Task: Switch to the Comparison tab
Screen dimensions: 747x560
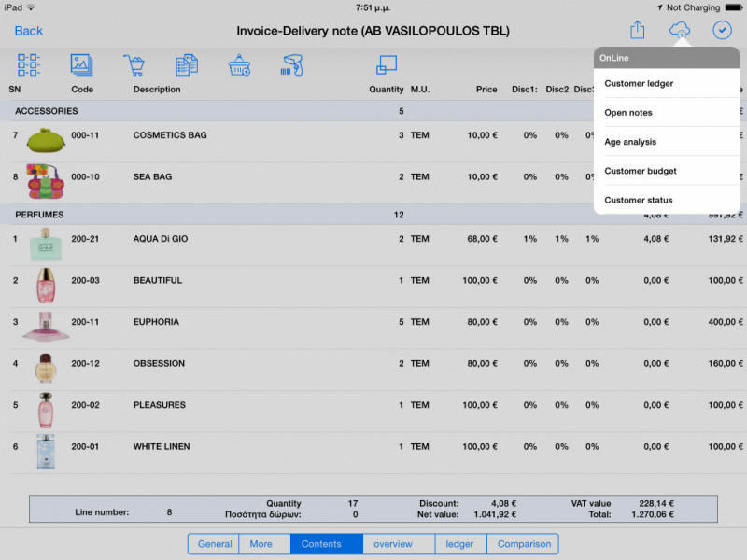Action: (x=523, y=544)
